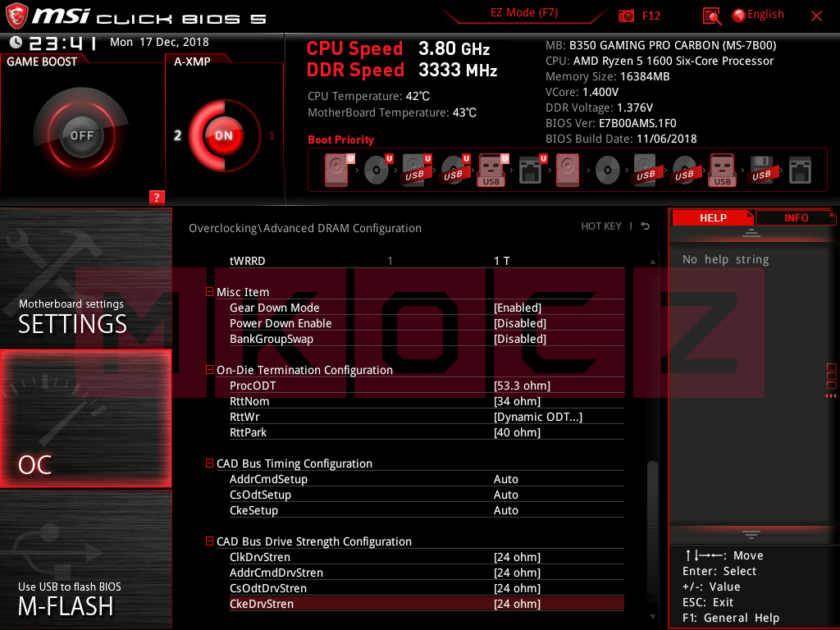Close the BIOS setup with X
Screen dimensions: 840x630
click(816, 16)
